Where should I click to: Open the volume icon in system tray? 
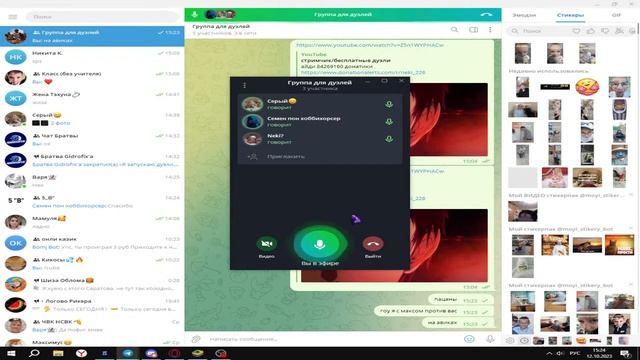561,353
